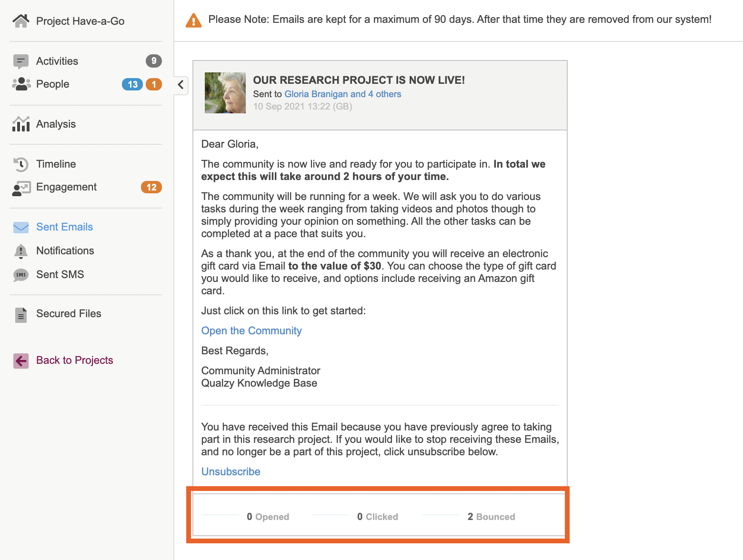Click the Back to Projects arrow icon
Image resolution: width=743 pixels, height=560 pixels.
[21, 361]
